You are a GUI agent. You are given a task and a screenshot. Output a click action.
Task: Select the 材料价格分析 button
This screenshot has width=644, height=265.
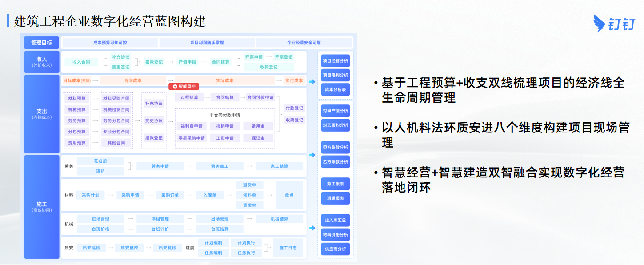tap(336, 234)
